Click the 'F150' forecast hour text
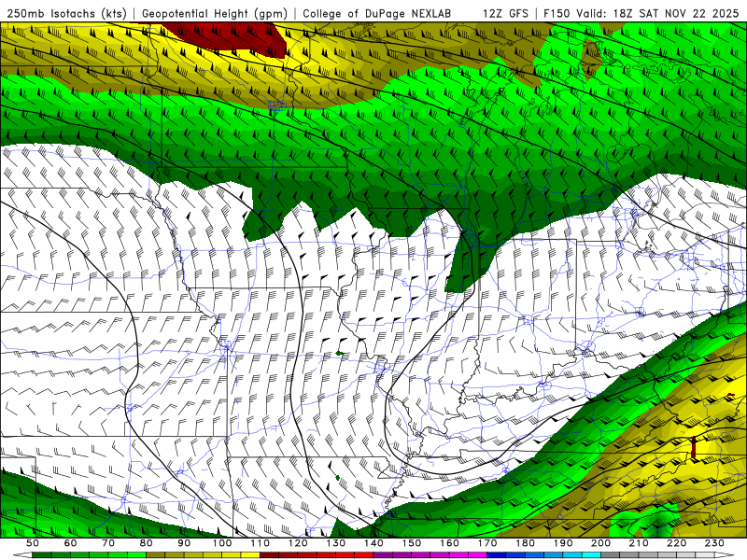The image size is (747, 560). 557,13
